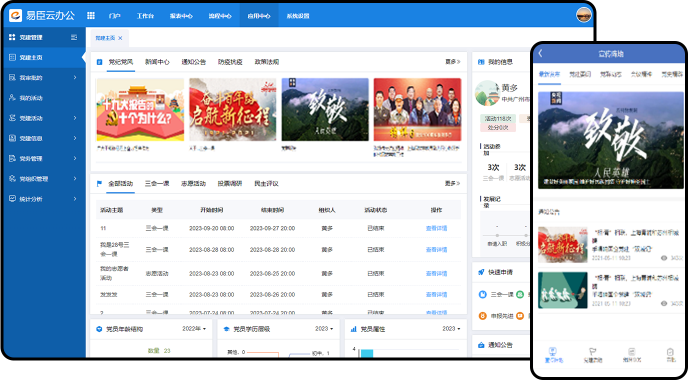The image size is (688, 380).
Task: Open 查看详情 for activity ending 2023-08-26
Action: (437, 294)
